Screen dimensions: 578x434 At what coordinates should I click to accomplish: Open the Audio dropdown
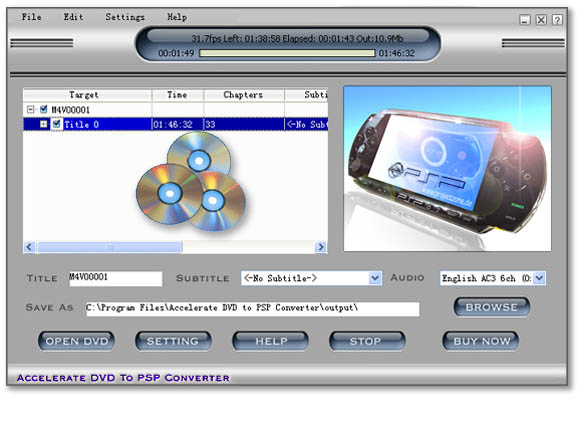pos(539,278)
